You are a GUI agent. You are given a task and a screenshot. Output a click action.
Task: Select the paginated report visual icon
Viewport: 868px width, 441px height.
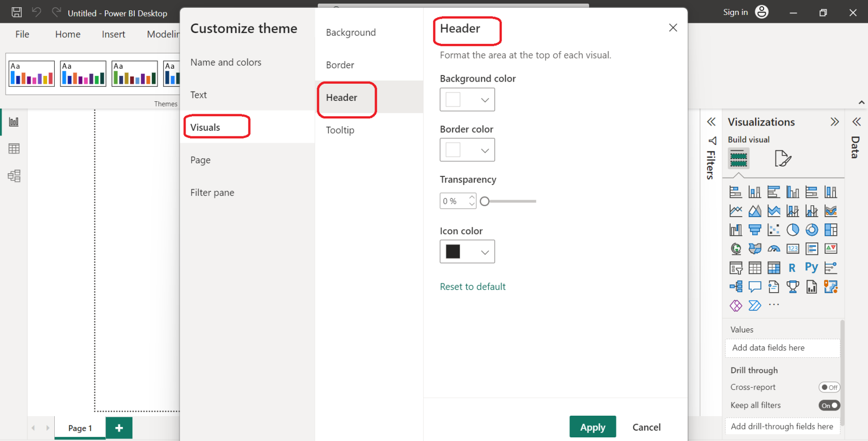point(812,286)
